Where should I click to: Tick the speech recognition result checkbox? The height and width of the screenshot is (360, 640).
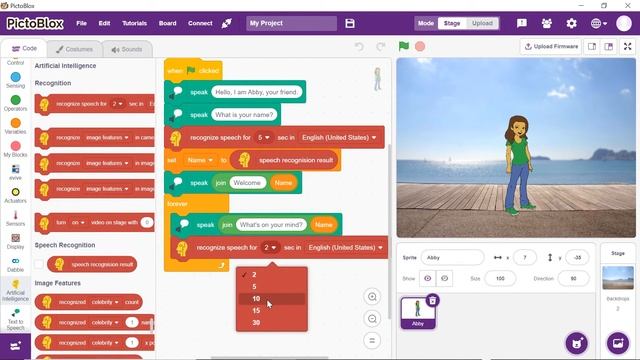(x=39, y=264)
